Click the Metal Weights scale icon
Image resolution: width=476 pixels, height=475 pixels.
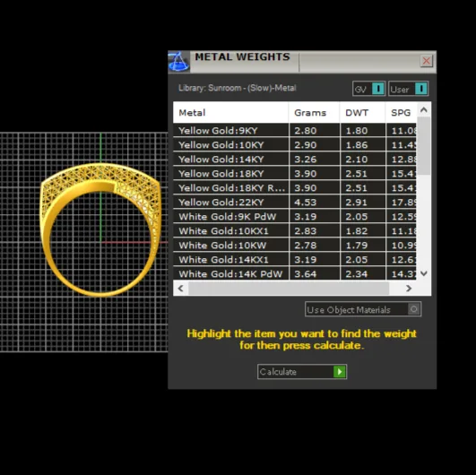pyautogui.click(x=178, y=61)
